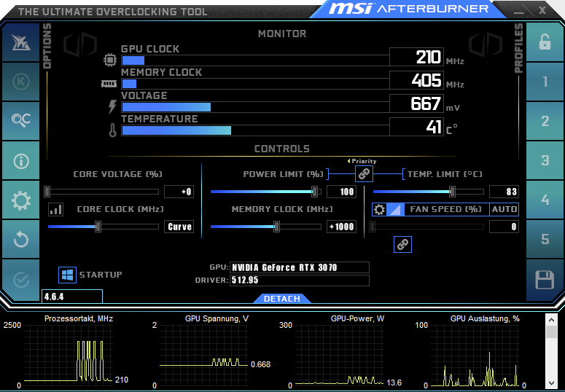
Task: Save profile with the floppy disk icon
Action: (545, 280)
